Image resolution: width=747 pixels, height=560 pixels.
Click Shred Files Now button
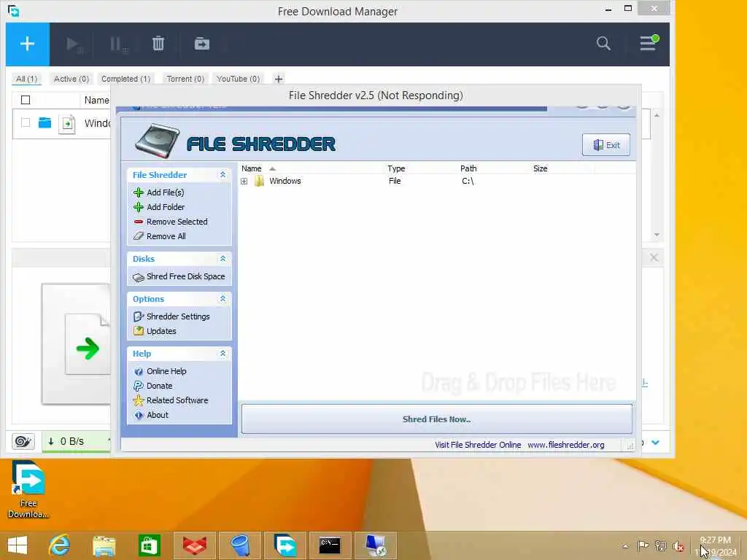click(x=436, y=419)
